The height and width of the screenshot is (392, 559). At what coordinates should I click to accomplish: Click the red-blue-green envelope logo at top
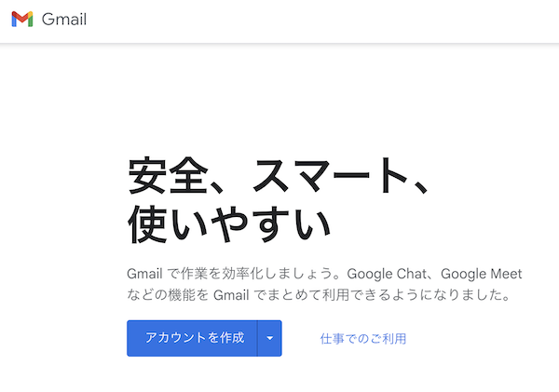click(x=22, y=19)
